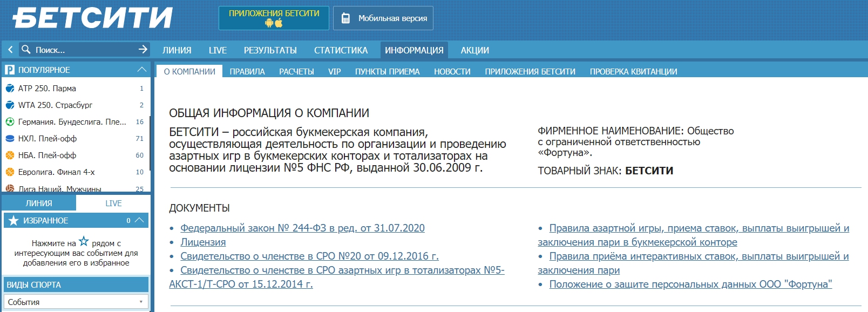Image resolution: width=868 pixels, height=312 pixels.
Task: Click tennis icon next to WTA 250. Страсбург
Action: (10, 105)
